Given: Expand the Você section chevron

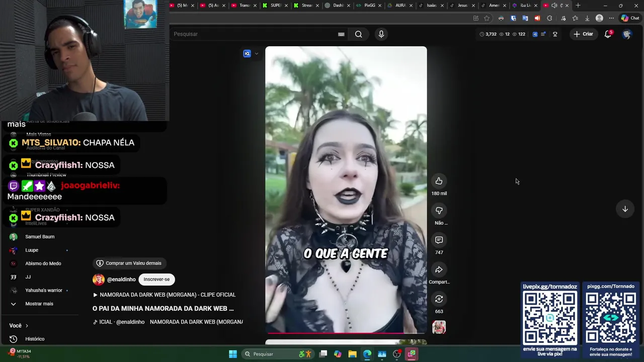Looking at the screenshot, I should point(27,326).
